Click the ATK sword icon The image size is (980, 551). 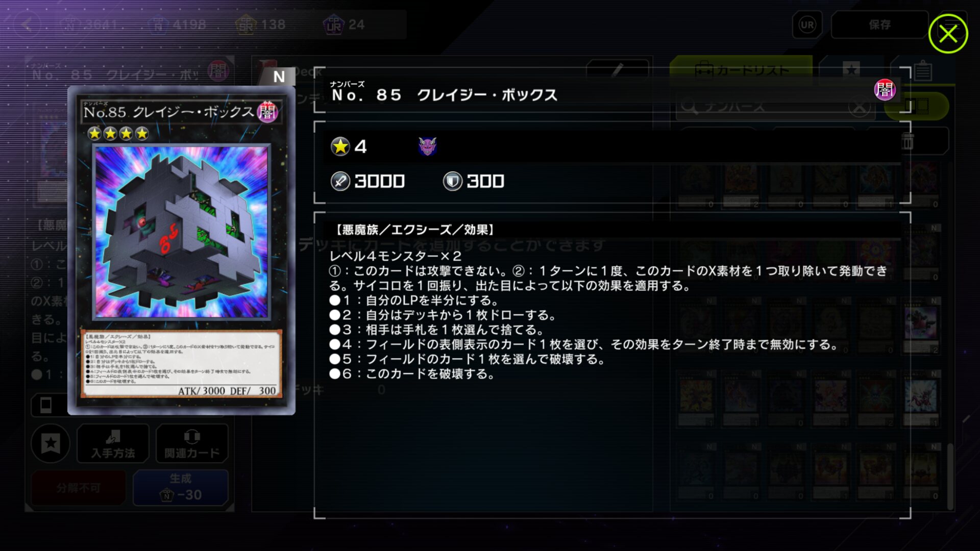point(340,181)
